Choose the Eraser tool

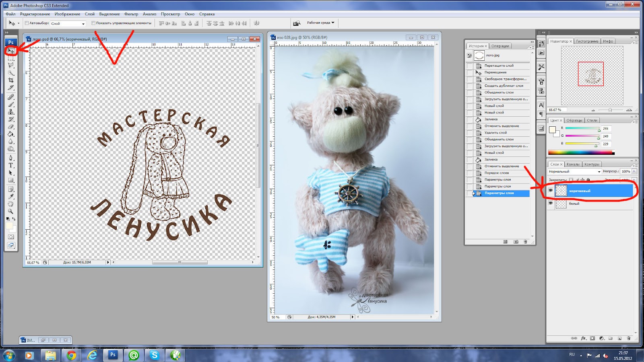[11, 127]
